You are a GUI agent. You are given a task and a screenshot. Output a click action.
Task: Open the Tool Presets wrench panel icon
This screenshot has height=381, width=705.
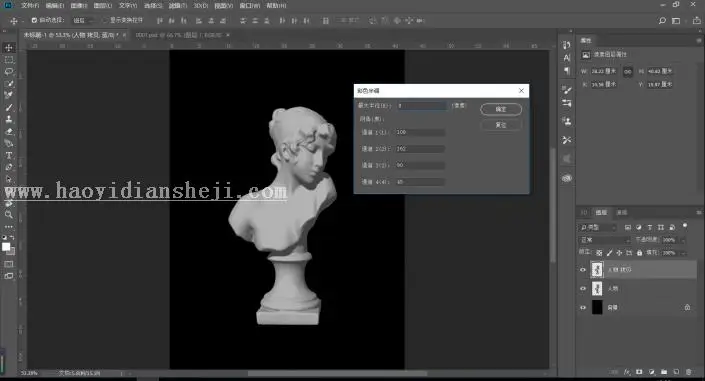[x=567, y=140]
